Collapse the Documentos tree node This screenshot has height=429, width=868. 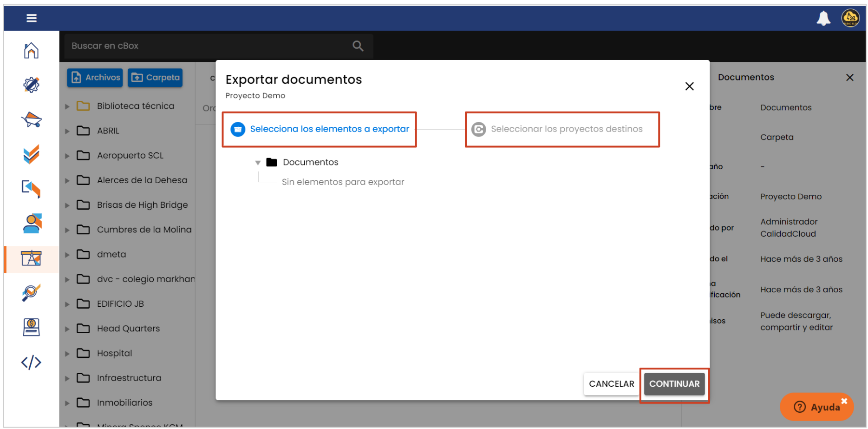click(258, 163)
